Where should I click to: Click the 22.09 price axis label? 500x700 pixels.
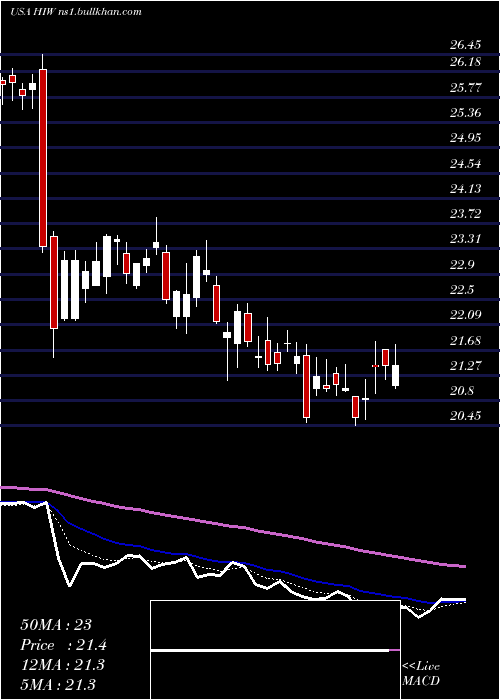(465, 315)
